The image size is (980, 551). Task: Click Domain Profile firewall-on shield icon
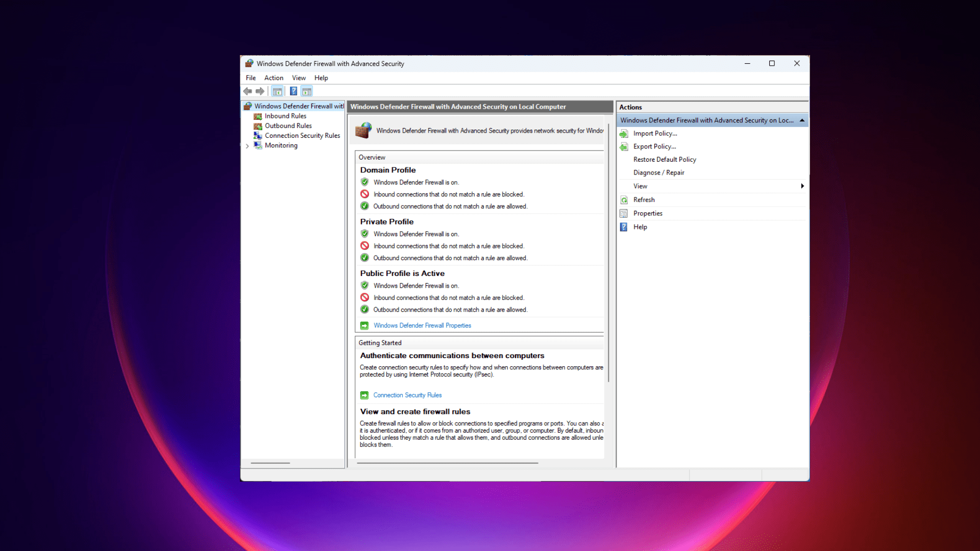(364, 182)
